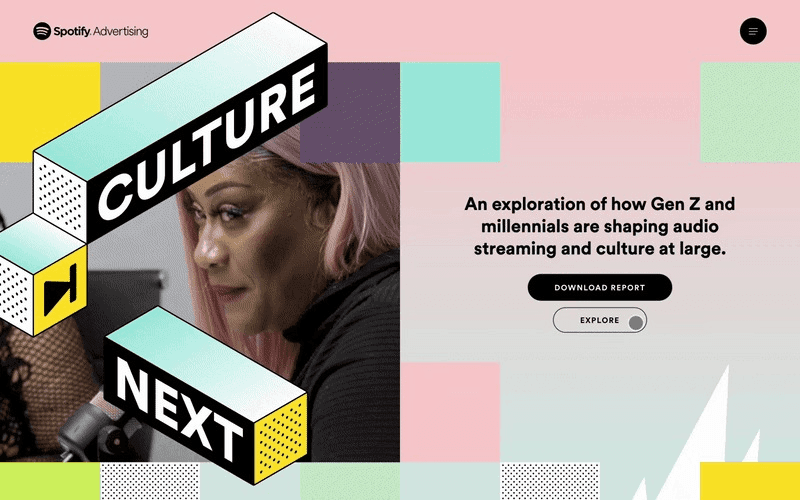Click the Spotify circular logo icon
The image size is (800, 500).
click(42, 31)
